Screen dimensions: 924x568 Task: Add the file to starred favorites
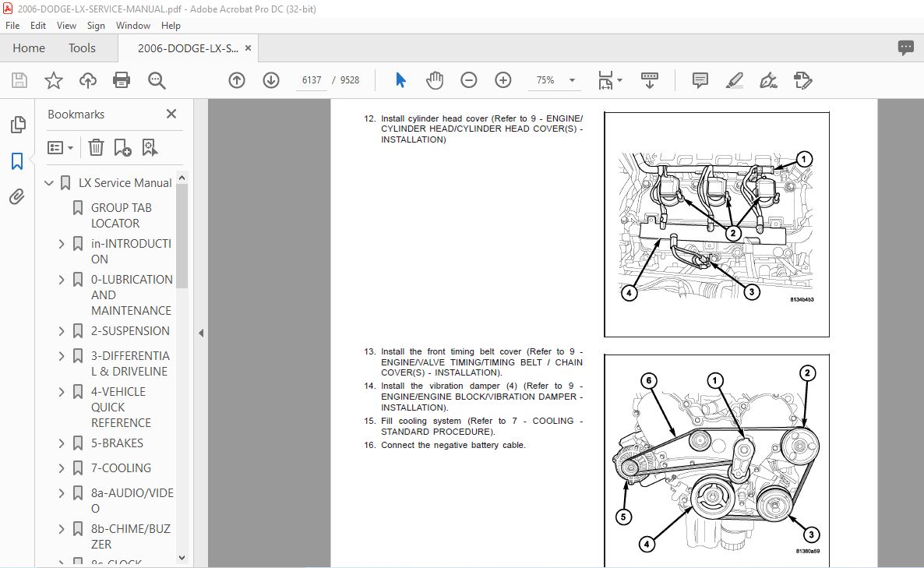(54, 80)
